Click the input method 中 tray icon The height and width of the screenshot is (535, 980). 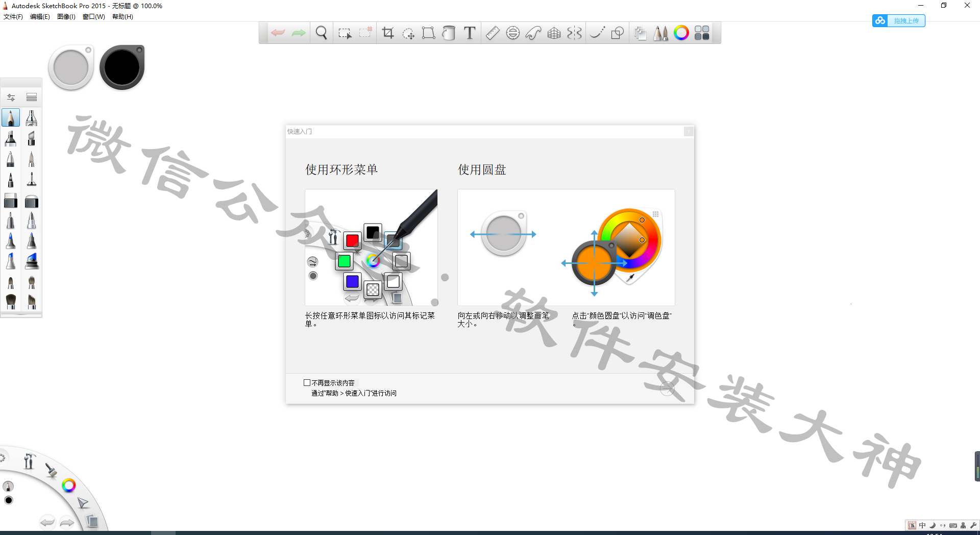click(922, 525)
